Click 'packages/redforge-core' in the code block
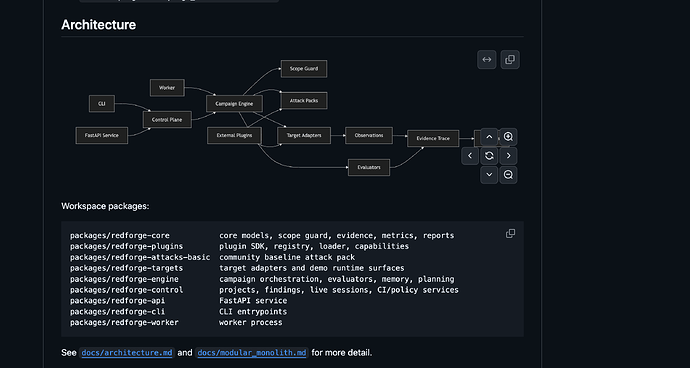This screenshot has width=690, height=368. (120, 236)
